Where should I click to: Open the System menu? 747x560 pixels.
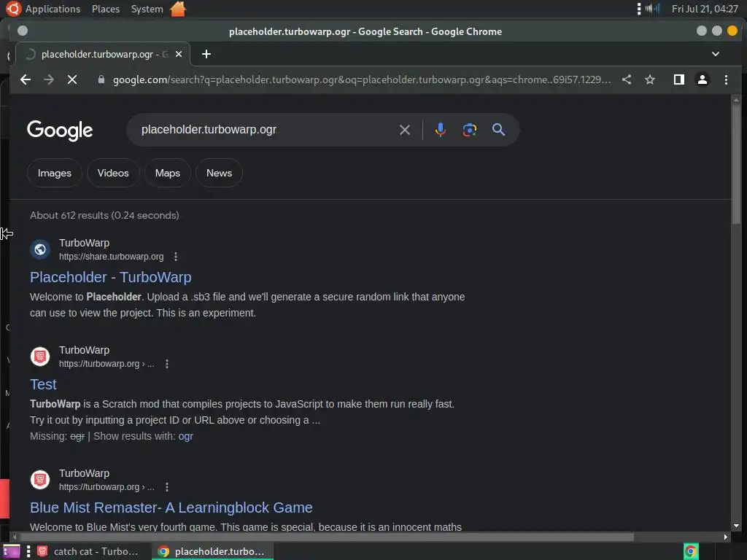(147, 9)
